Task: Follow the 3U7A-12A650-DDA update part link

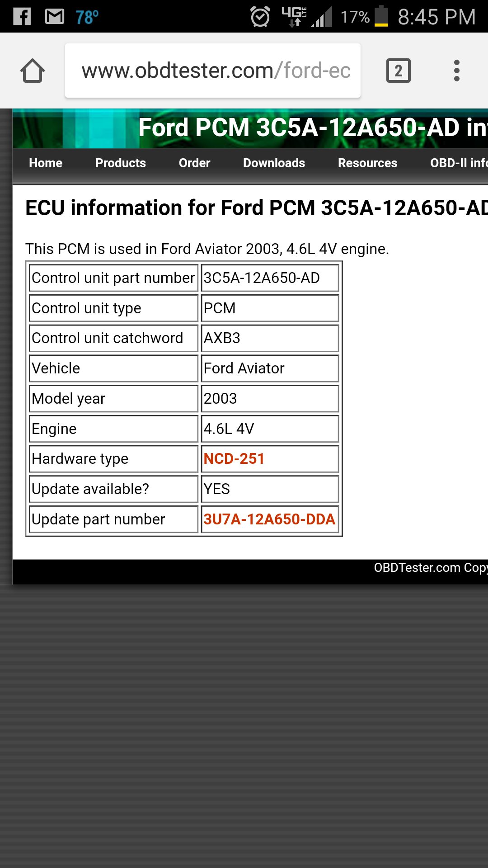Action: (269, 519)
